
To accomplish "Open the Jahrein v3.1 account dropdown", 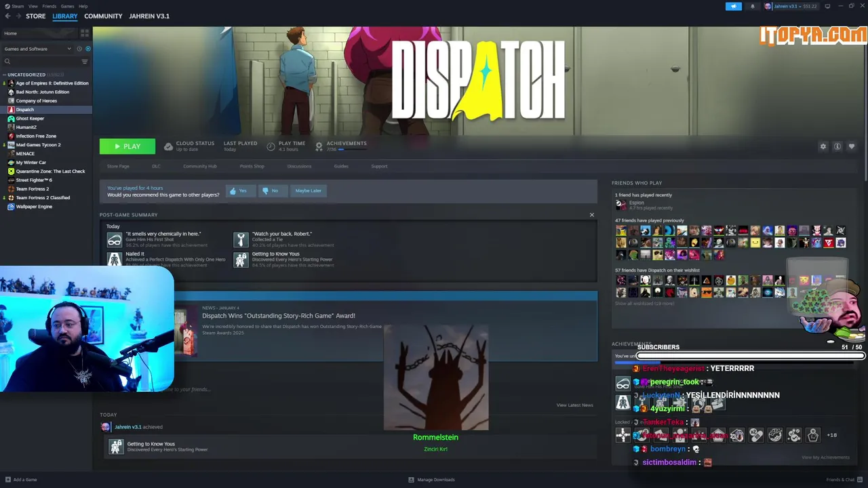I will click(x=791, y=6).
